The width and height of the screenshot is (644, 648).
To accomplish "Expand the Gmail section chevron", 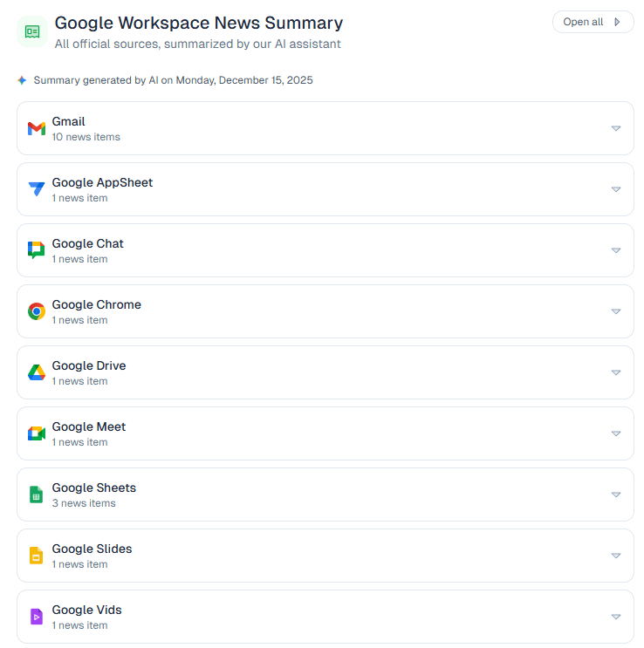I will click(615, 128).
